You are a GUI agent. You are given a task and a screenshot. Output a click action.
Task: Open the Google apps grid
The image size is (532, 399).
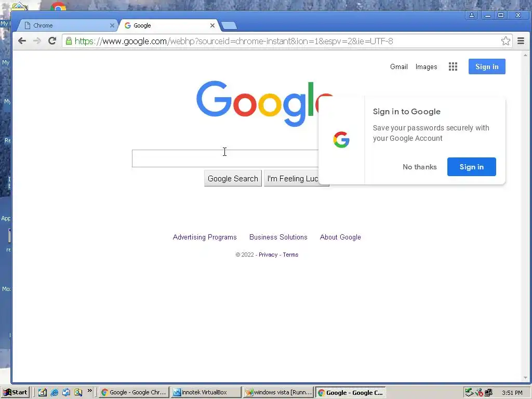(x=453, y=66)
